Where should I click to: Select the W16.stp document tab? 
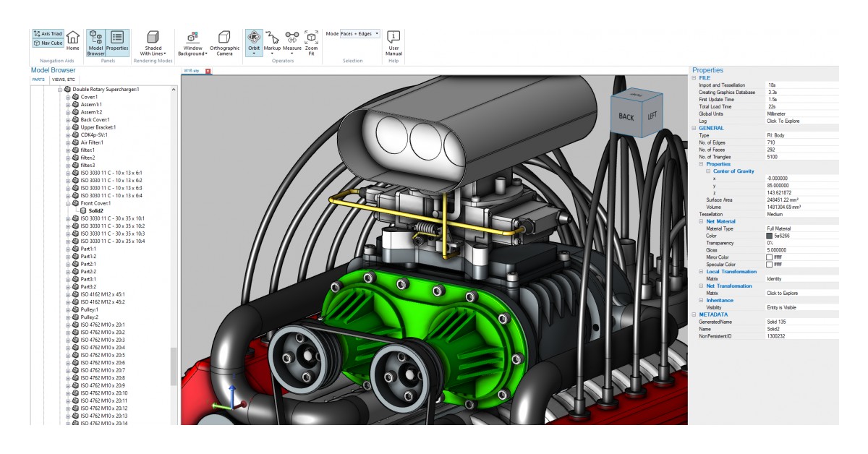pos(190,71)
